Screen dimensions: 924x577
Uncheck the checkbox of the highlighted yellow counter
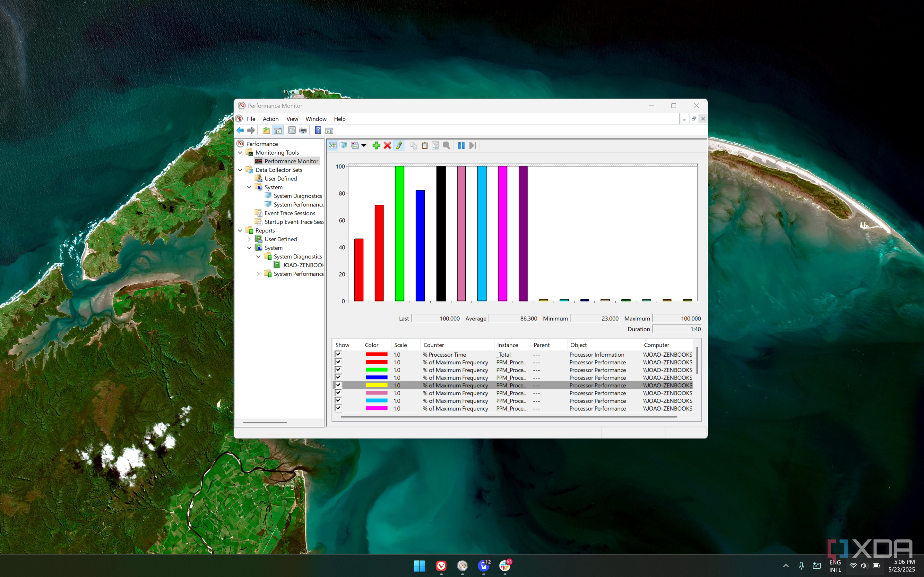coord(338,385)
